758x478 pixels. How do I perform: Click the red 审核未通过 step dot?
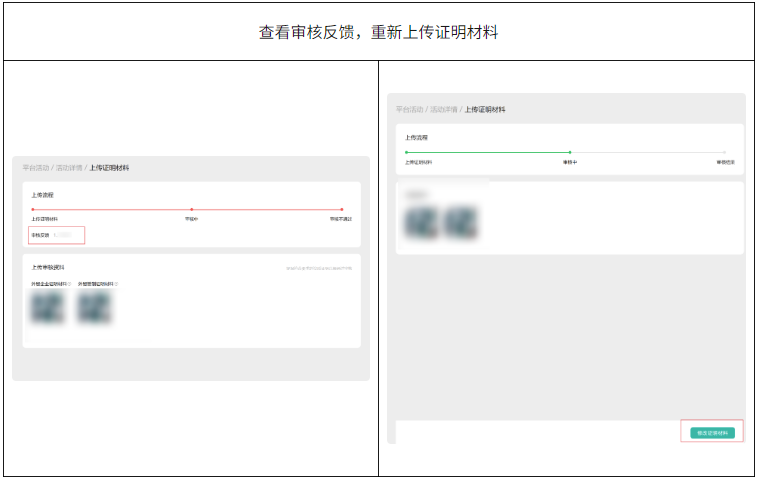pos(341,210)
